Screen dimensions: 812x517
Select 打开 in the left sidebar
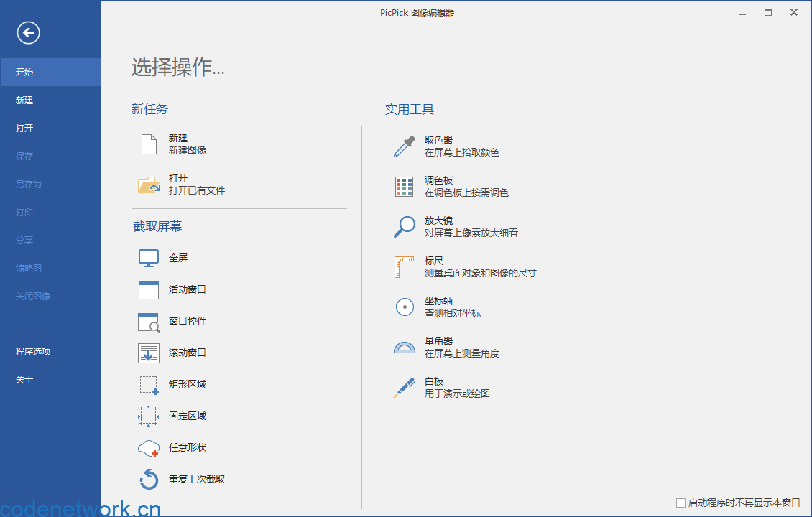coord(51,128)
